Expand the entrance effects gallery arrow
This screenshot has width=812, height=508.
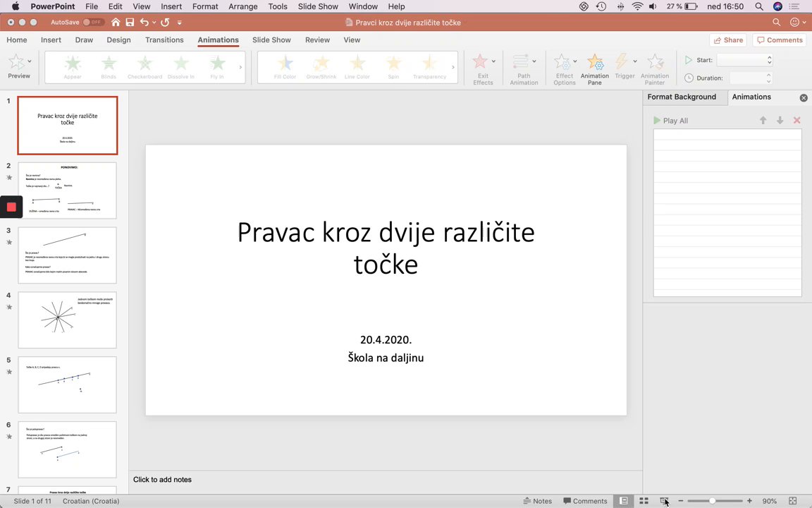pyautogui.click(x=240, y=67)
